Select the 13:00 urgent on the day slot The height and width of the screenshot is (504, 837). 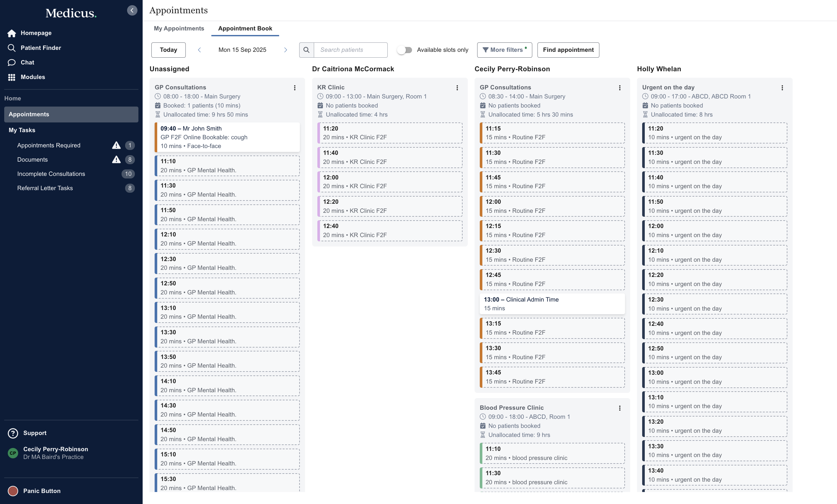point(715,377)
